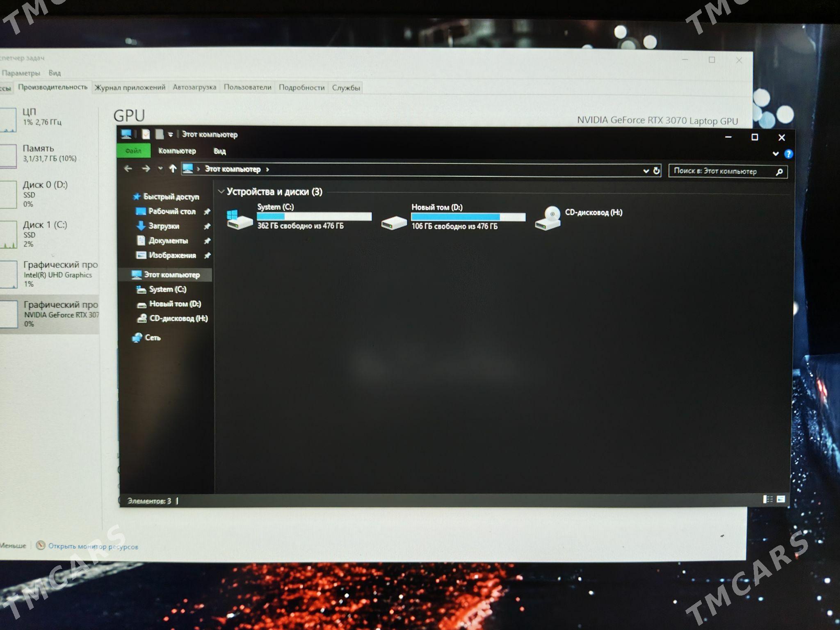Unpin Изображения using its pin icon
The image size is (840, 630).
[x=207, y=256]
